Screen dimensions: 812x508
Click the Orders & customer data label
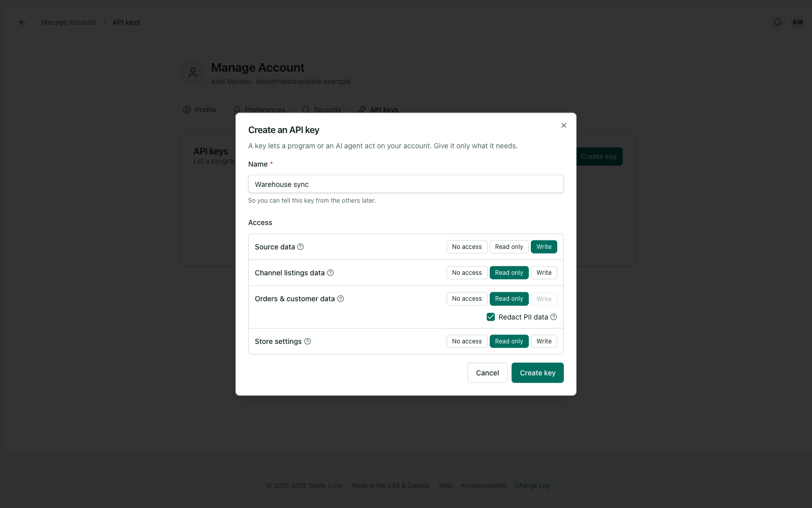[295, 299]
